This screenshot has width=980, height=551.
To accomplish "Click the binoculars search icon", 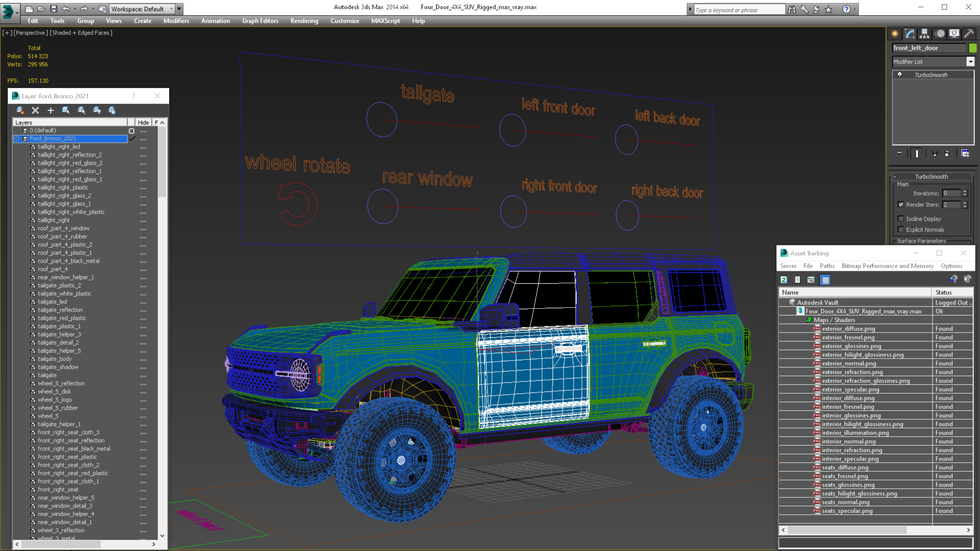I will click(792, 9).
